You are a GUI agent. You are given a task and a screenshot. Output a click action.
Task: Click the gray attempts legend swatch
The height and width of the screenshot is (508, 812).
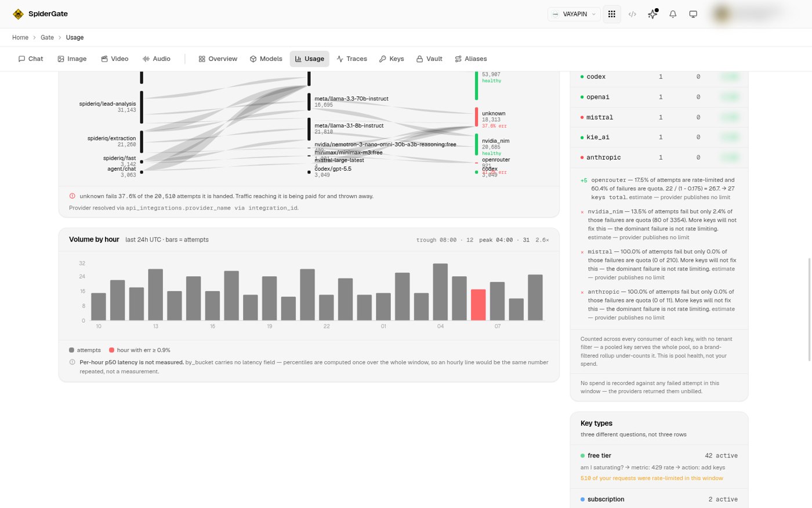pyautogui.click(x=71, y=350)
